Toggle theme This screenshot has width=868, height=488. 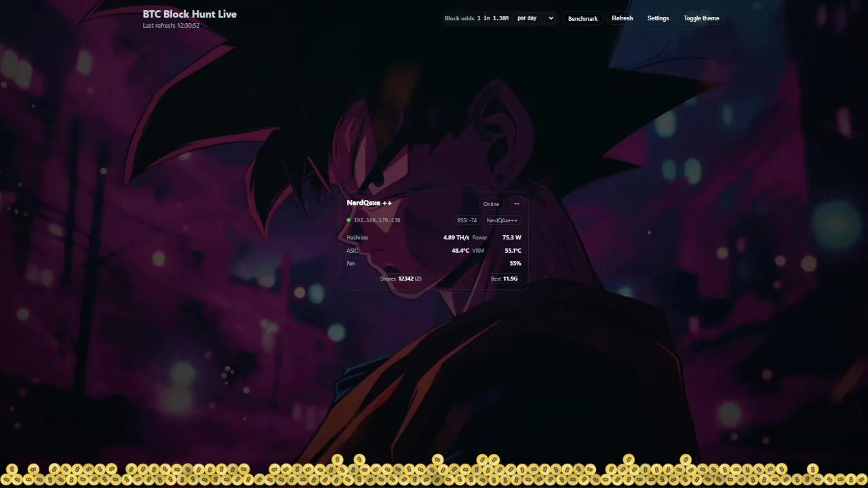[701, 18]
